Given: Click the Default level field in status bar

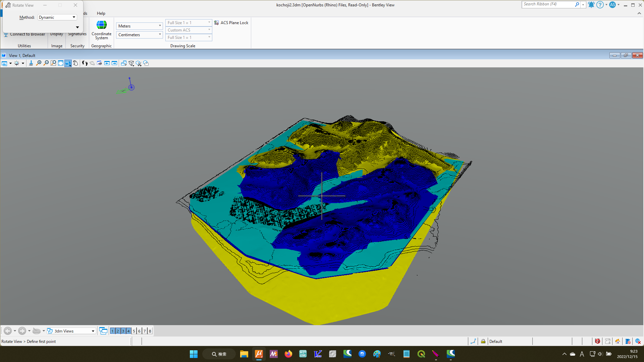Looking at the screenshot, I should (510, 342).
